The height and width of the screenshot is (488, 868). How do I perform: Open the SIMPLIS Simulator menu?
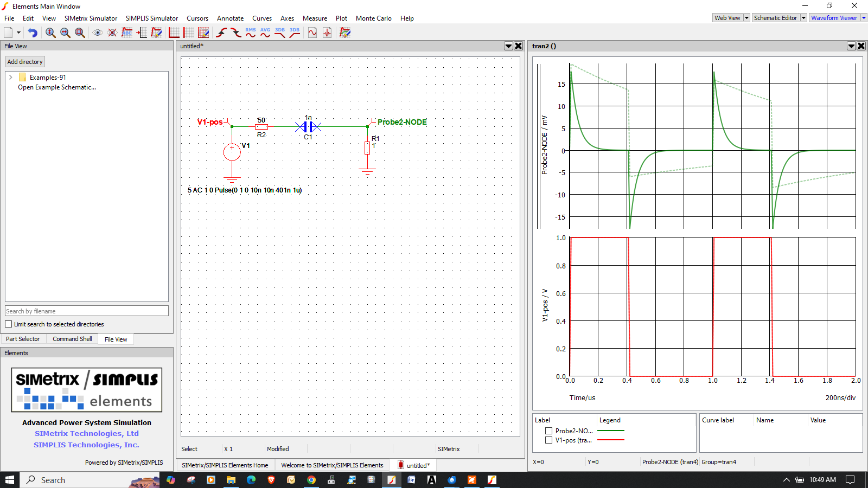[x=152, y=18]
